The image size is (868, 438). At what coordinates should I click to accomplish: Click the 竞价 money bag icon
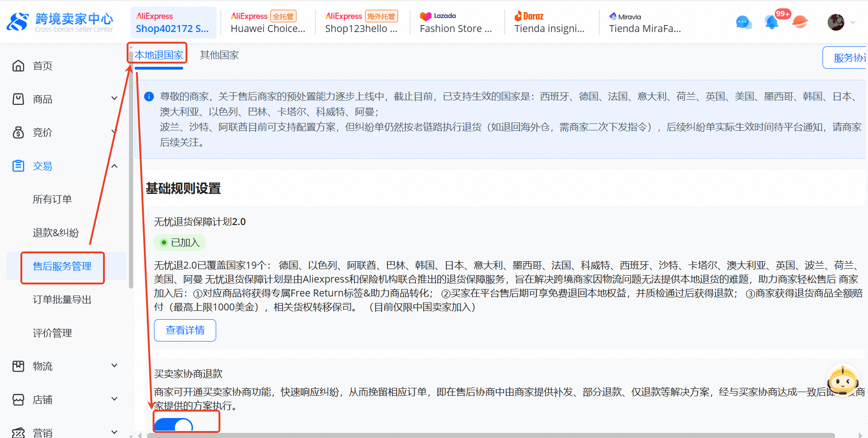[18, 133]
